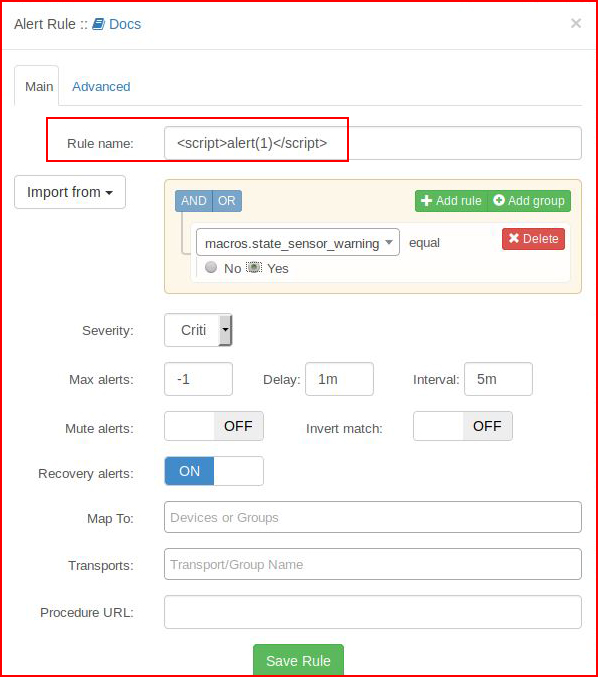The width and height of the screenshot is (598, 677).
Task: Open the Import from dropdown
Action: pos(70,192)
